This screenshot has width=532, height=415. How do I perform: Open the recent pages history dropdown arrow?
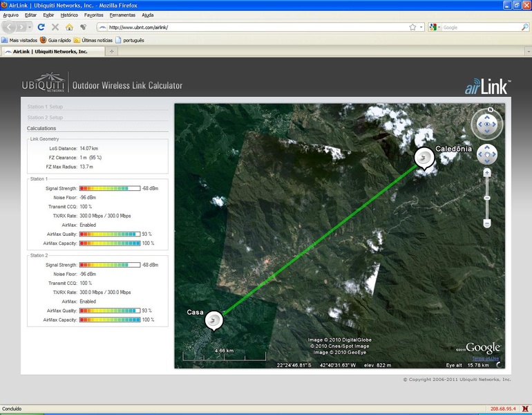click(30, 27)
